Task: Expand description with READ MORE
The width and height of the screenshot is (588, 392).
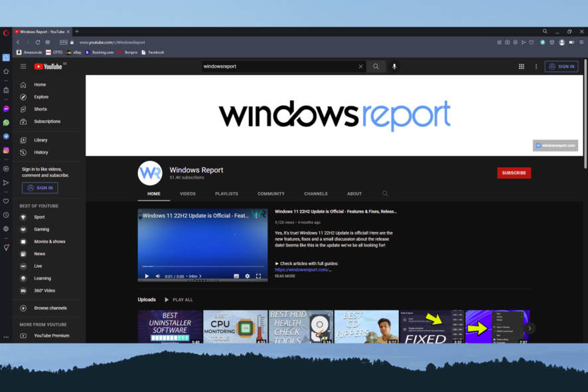Action: [285, 276]
